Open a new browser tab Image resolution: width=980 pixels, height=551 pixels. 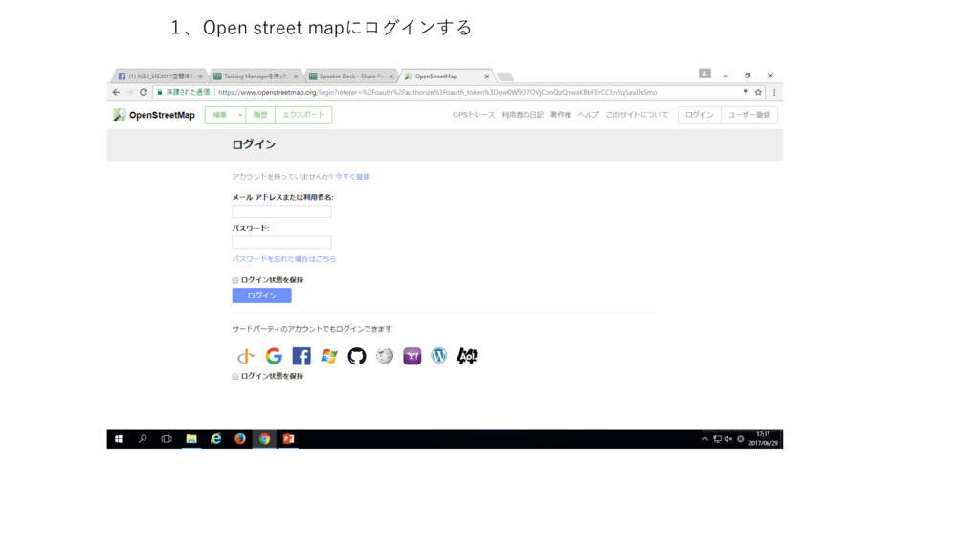[x=505, y=77]
